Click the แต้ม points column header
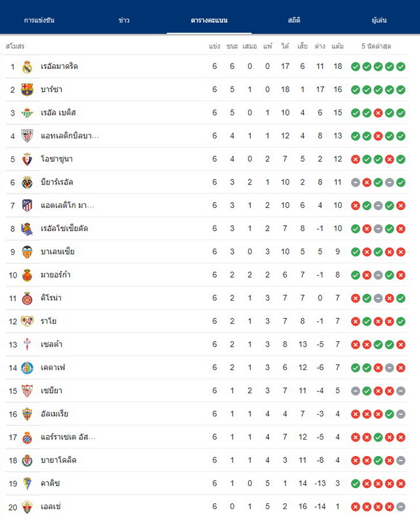This screenshot has height=521, width=420. click(x=337, y=46)
